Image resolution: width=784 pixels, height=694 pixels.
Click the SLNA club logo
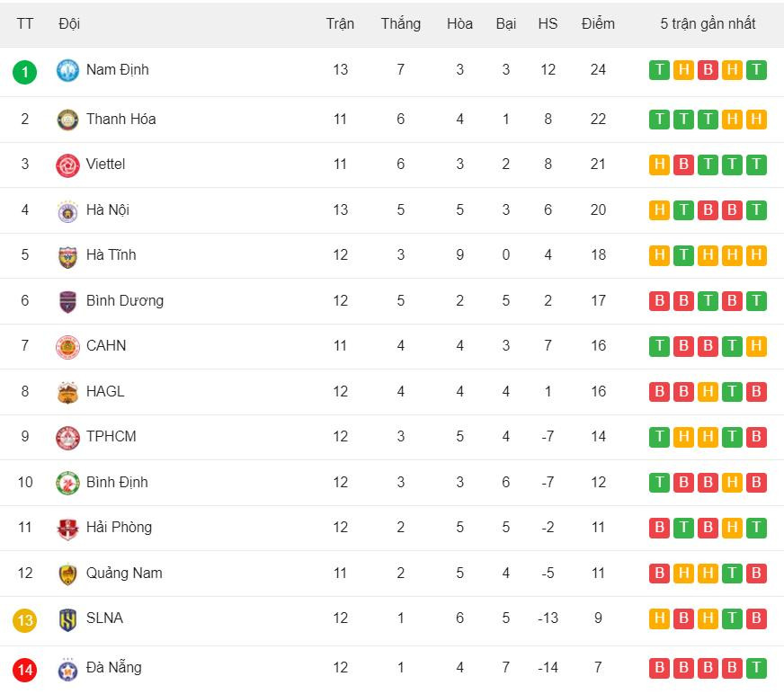67,618
